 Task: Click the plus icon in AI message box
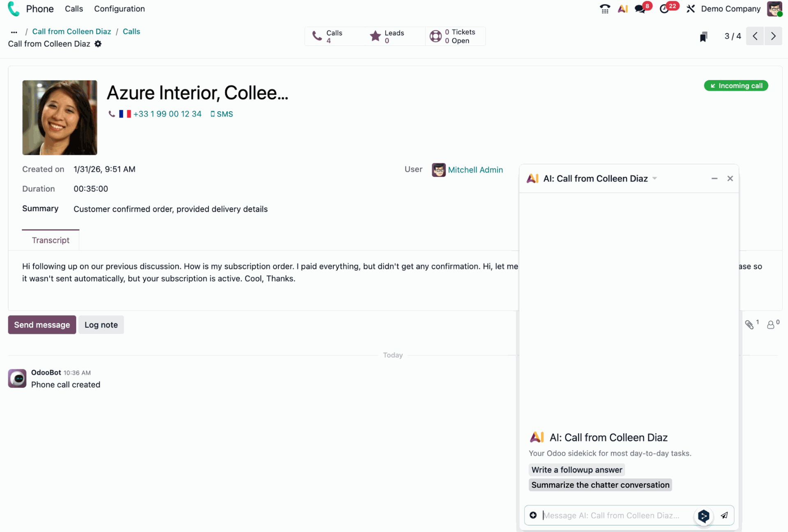tap(533, 515)
